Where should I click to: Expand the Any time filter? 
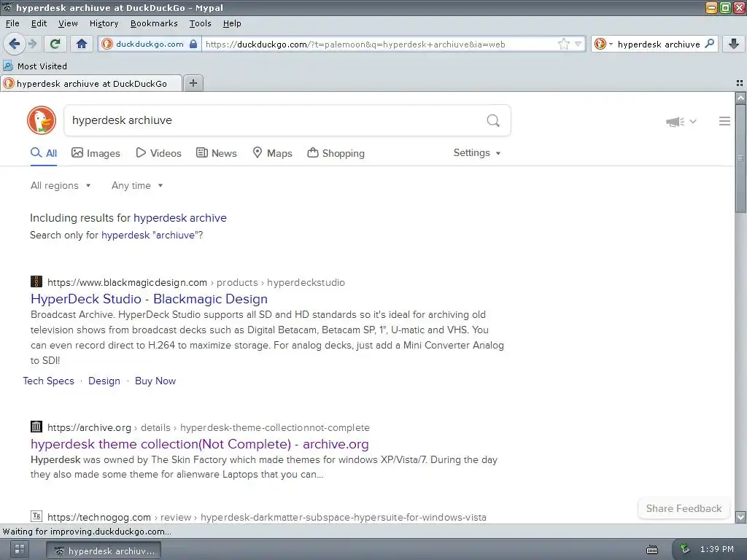[137, 185]
